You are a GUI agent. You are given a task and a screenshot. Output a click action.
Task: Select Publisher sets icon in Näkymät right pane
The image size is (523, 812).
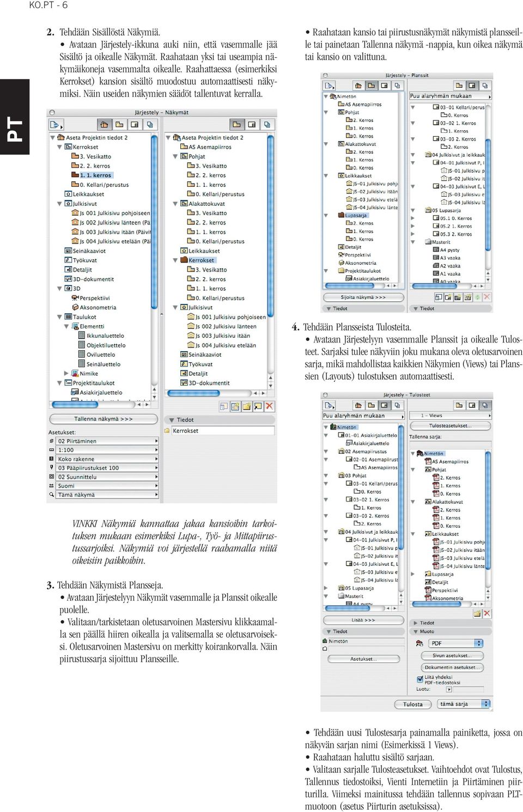tap(267, 125)
